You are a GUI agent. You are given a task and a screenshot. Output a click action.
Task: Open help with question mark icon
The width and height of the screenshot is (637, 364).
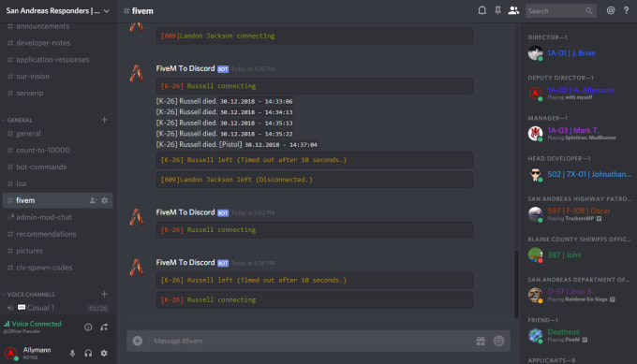click(x=626, y=10)
